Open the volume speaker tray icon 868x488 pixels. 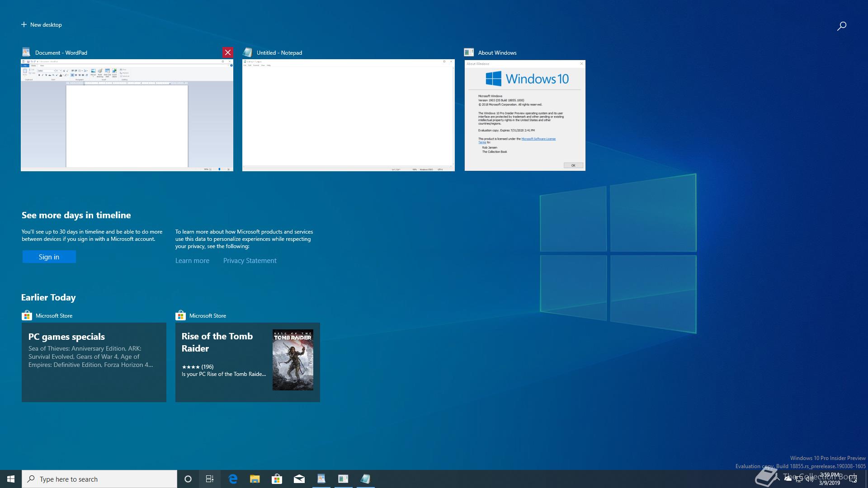click(x=810, y=479)
